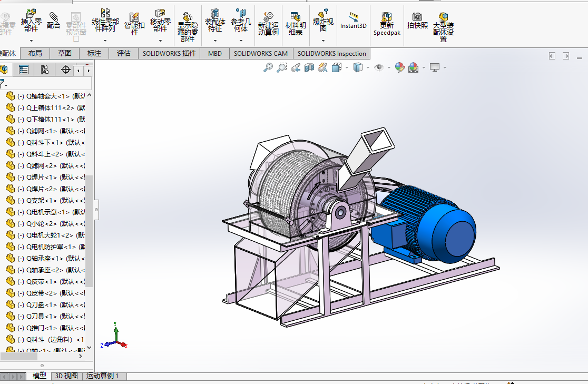The height and width of the screenshot is (384, 588).
Task: Click Dynamic Annotation Views icon
Action: (323, 67)
